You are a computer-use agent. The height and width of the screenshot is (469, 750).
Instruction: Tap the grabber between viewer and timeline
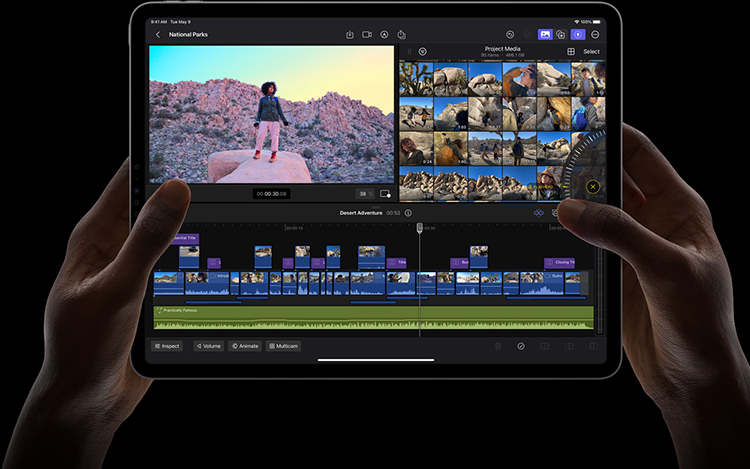pyautogui.click(x=375, y=207)
